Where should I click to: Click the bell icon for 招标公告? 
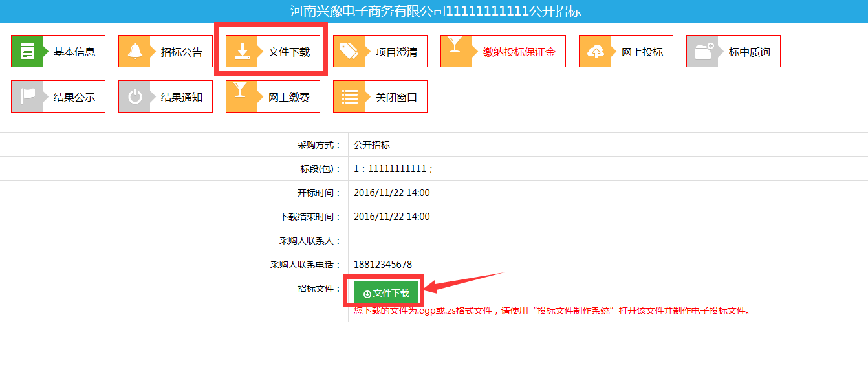(135, 52)
